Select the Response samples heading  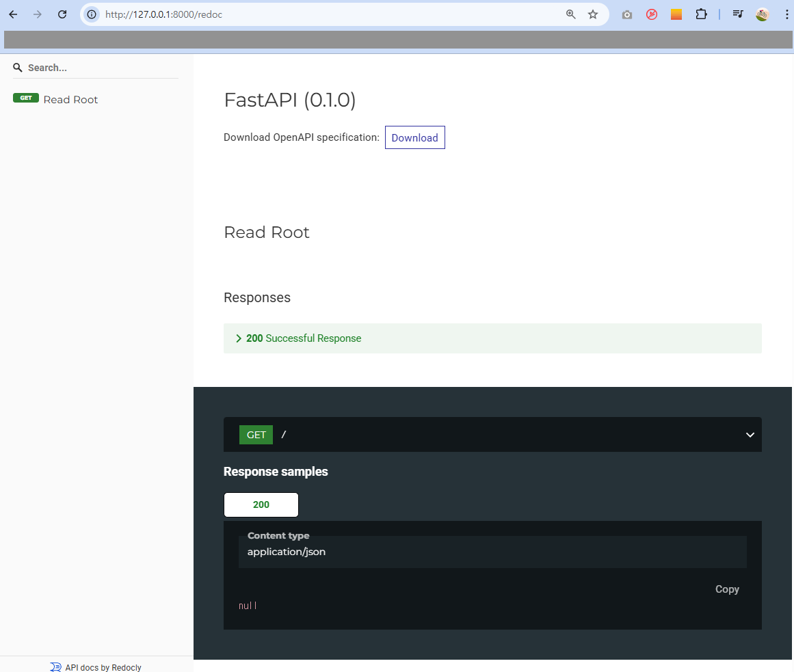click(x=276, y=472)
